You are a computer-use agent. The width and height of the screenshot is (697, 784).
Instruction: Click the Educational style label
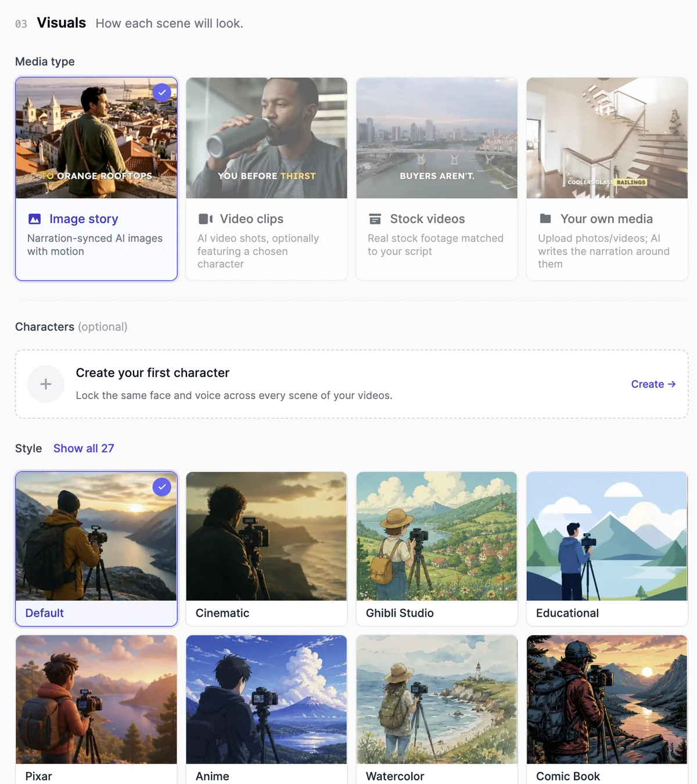pos(567,613)
